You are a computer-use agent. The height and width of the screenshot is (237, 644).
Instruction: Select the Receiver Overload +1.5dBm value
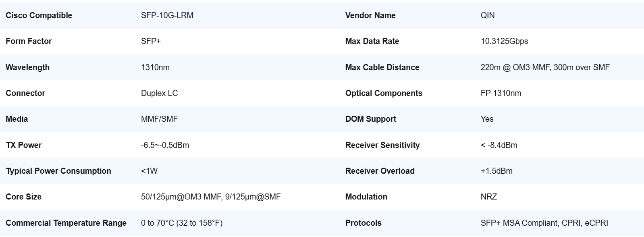click(x=497, y=171)
